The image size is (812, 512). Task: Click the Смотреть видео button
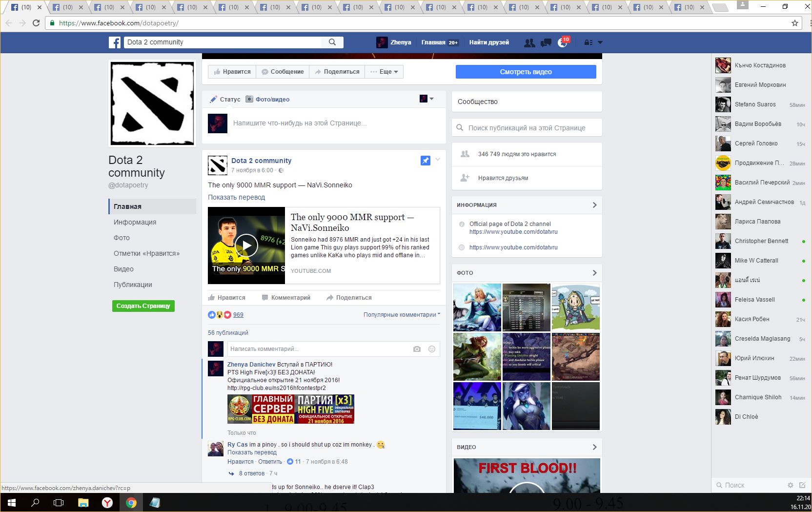(526, 72)
